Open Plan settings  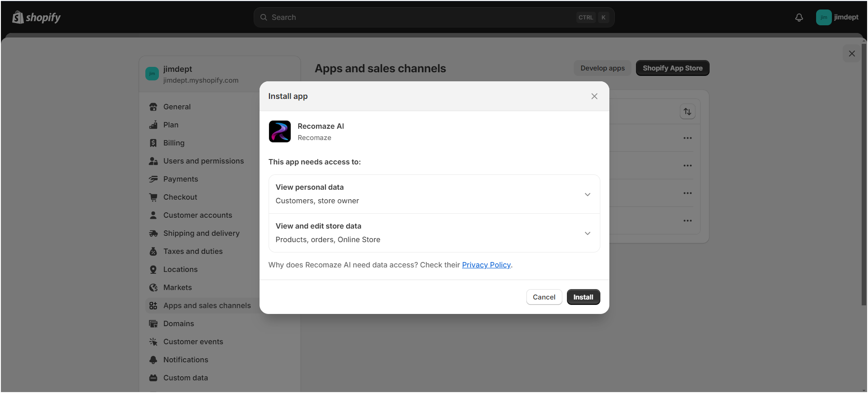(171, 125)
